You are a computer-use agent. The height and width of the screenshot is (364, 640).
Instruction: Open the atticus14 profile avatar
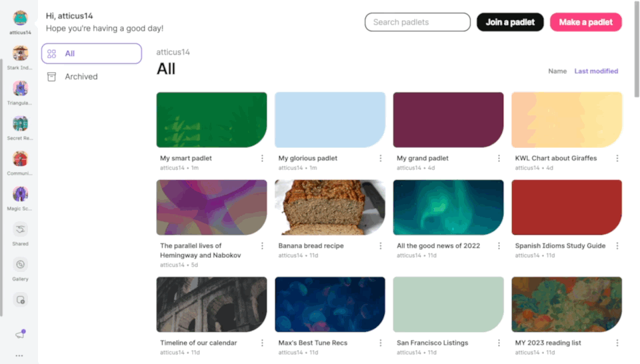(20, 19)
